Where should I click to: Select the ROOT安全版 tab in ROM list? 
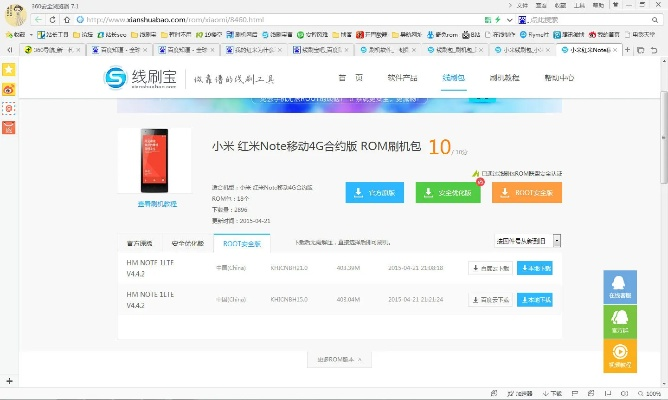242,243
